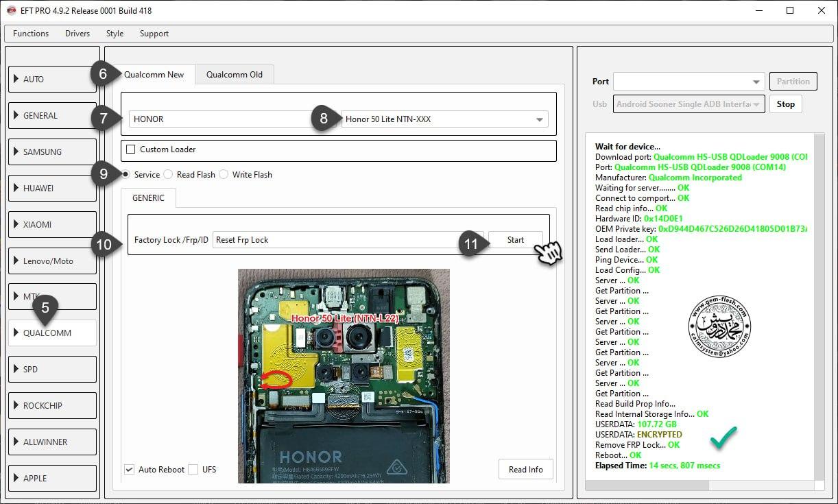Maximize the EFT PRO window
Image resolution: width=838 pixels, height=504 pixels.
point(790,11)
